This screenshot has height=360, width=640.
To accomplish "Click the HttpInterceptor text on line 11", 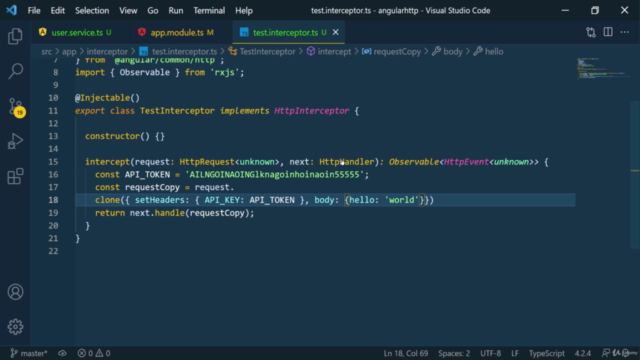I will [311, 111].
